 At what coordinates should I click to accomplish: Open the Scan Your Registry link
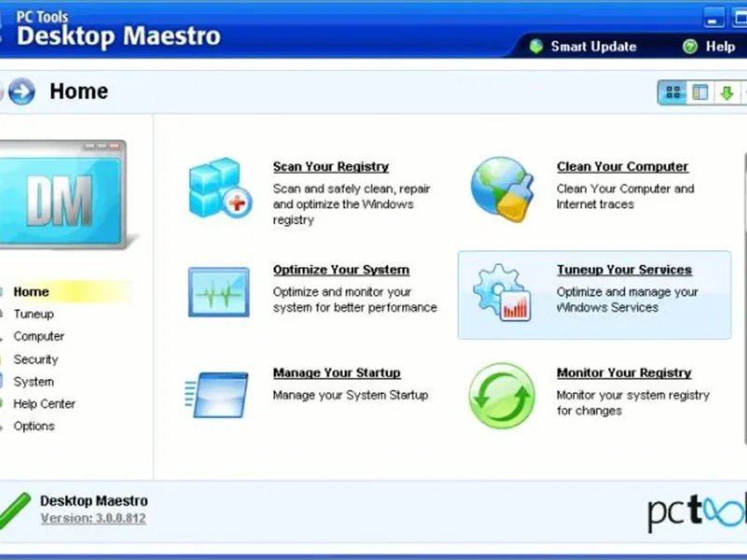(331, 167)
